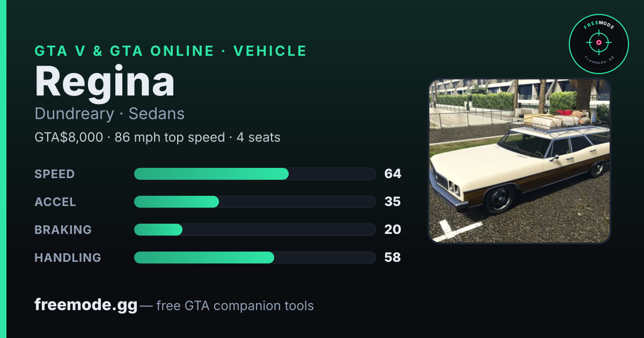Click the SPEED label
Screen dimensions: 644x338
[x=55, y=174]
